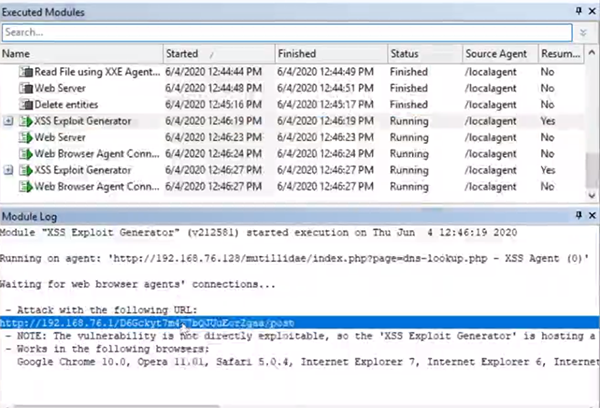Focus the Executed Modules search field
Image resolution: width=600 pixels, height=408 pixels.
[287, 33]
